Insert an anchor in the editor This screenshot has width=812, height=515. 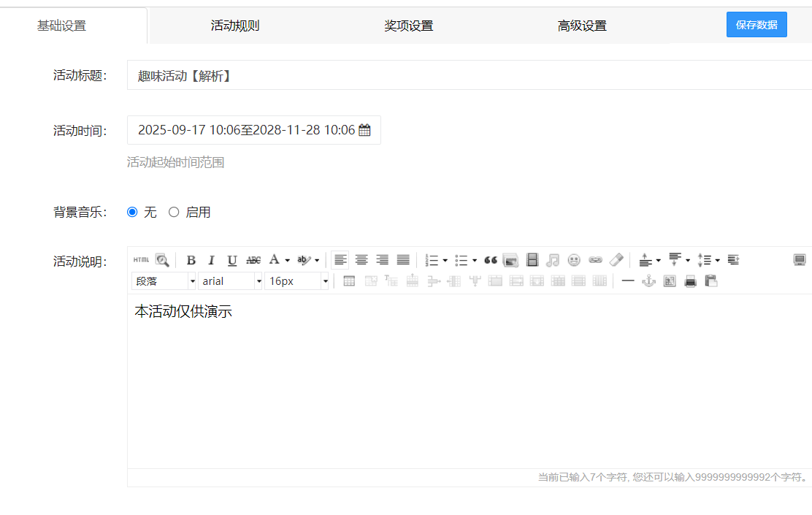click(648, 281)
